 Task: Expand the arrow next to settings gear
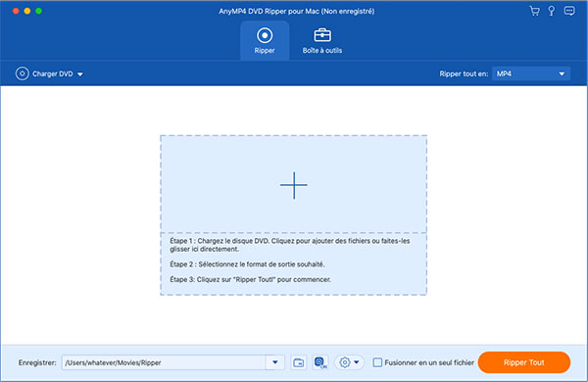point(357,362)
